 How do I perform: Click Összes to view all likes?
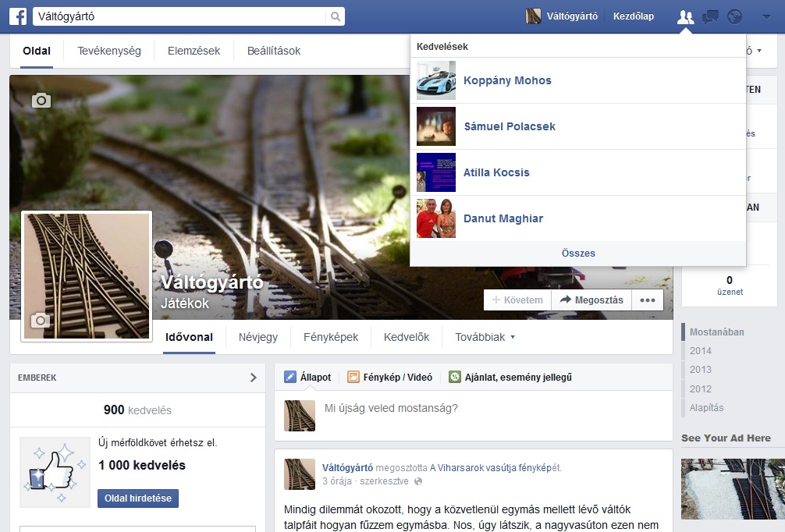coord(578,253)
